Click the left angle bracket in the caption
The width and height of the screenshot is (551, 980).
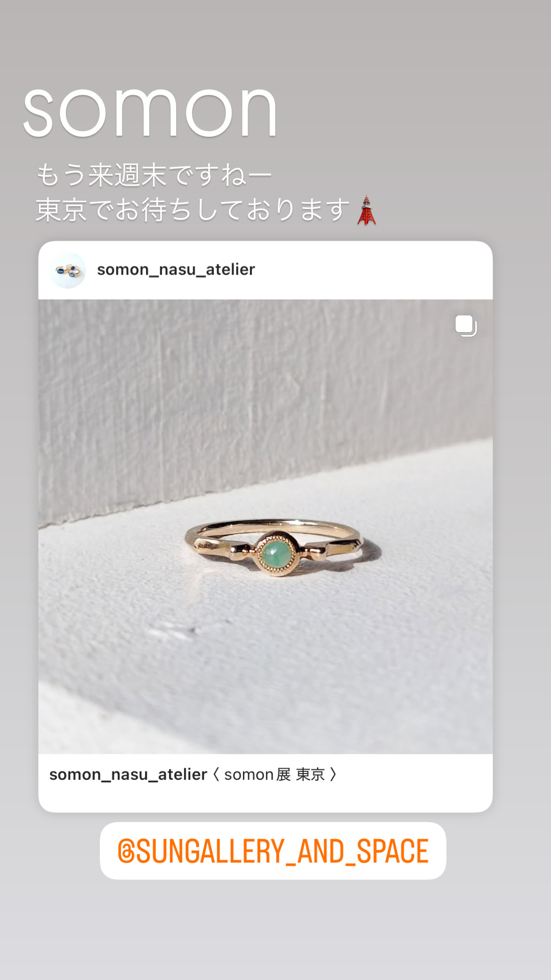pyautogui.click(x=216, y=775)
